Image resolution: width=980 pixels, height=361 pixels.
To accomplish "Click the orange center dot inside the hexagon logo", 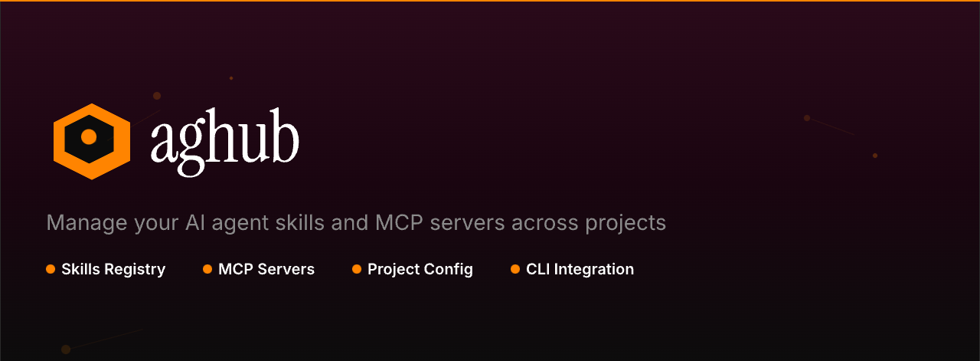I will click(x=89, y=136).
